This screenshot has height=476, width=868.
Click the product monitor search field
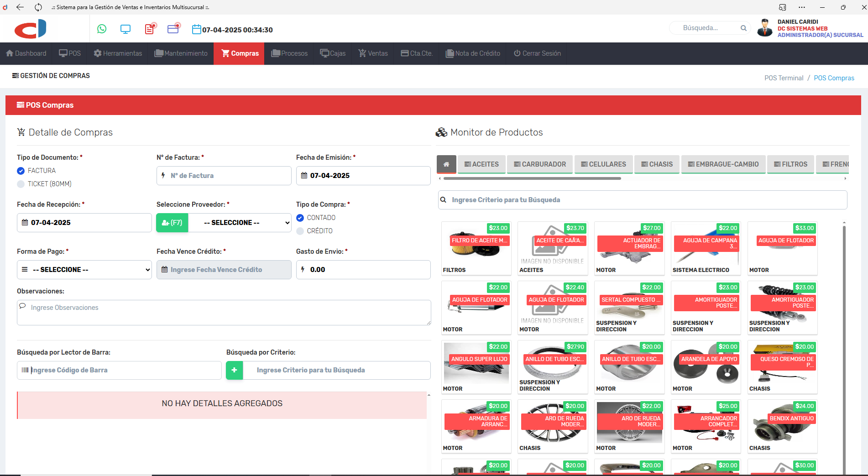click(643, 200)
